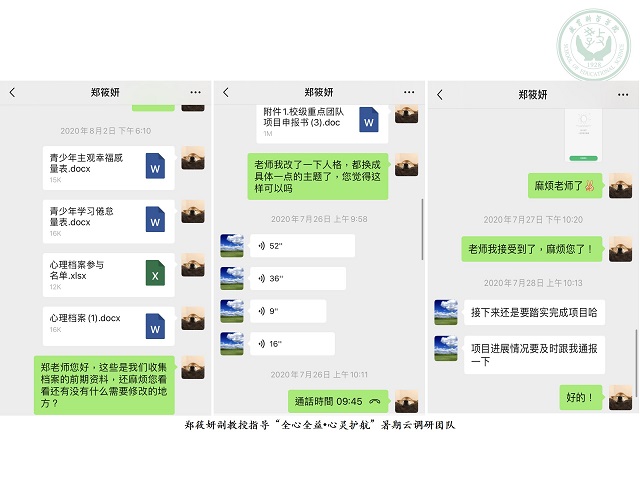Tap the back arrow in the left chat panel
640x480 pixels.
coord(12,93)
